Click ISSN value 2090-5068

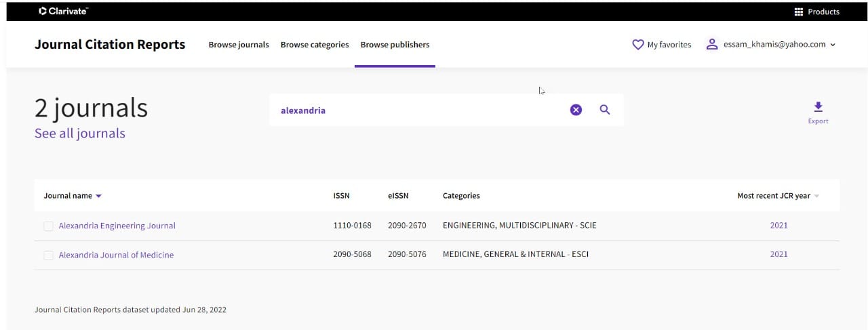click(352, 254)
